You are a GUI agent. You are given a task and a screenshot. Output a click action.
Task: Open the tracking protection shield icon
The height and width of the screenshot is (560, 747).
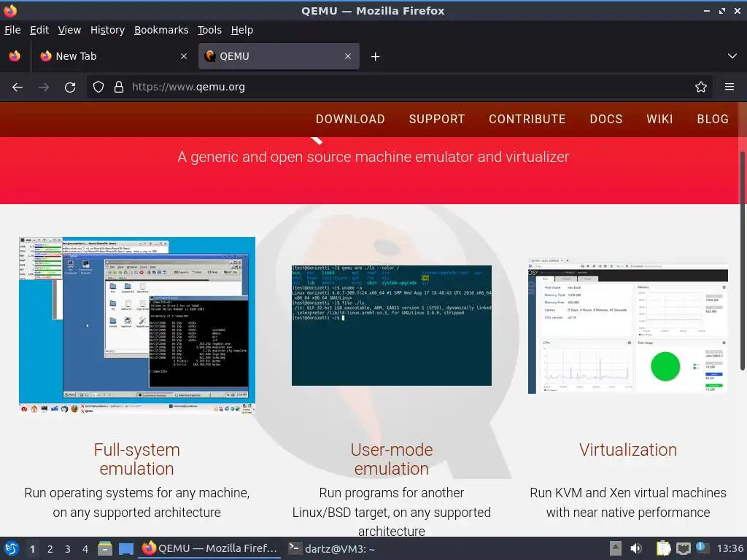pyautogui.click(x=98, y=87)
